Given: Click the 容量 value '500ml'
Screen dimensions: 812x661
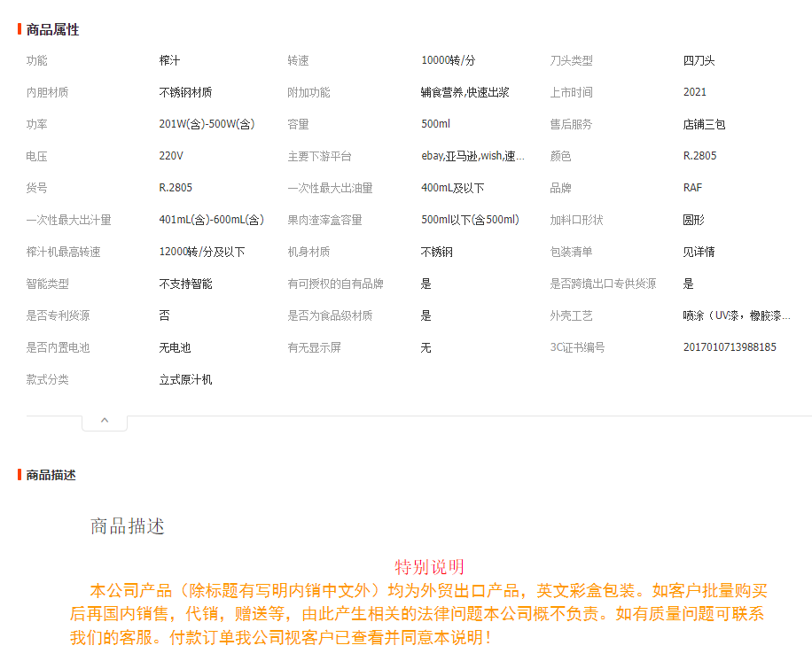Looking at the screenshot, I should click(x=435, y=124).
